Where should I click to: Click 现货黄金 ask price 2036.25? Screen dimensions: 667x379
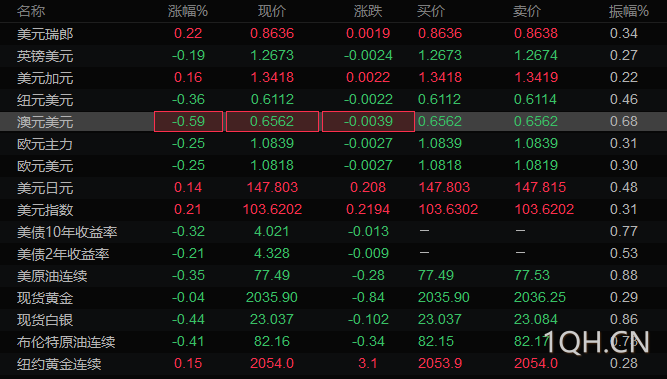click(540, 297)
